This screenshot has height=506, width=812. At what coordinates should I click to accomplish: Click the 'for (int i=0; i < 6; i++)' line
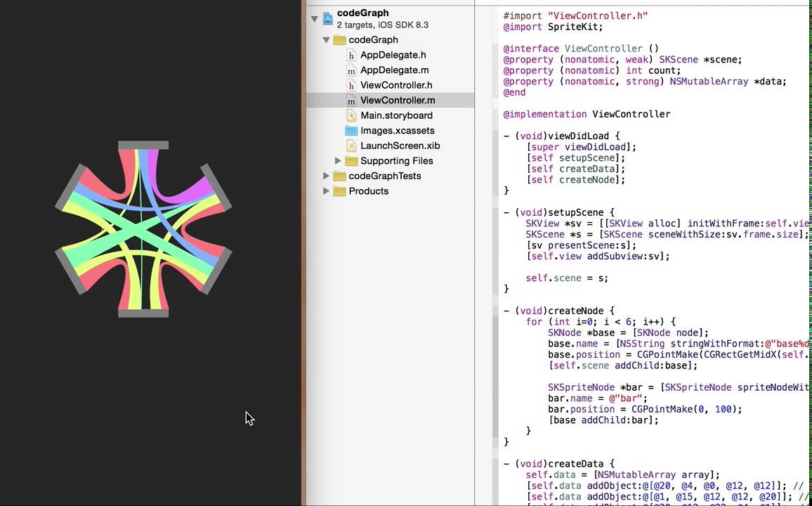pyautogui.click(x=601, y=322)
